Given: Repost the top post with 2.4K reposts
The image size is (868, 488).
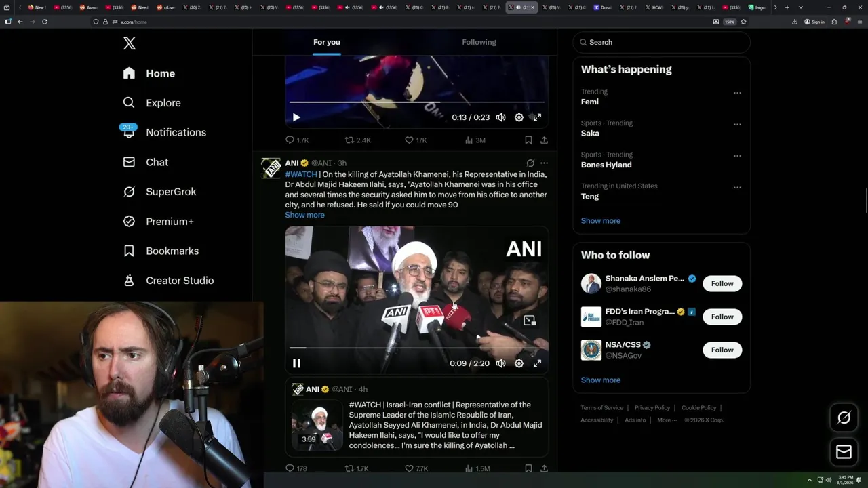Looking at the screenshot, I should [358, 140].
